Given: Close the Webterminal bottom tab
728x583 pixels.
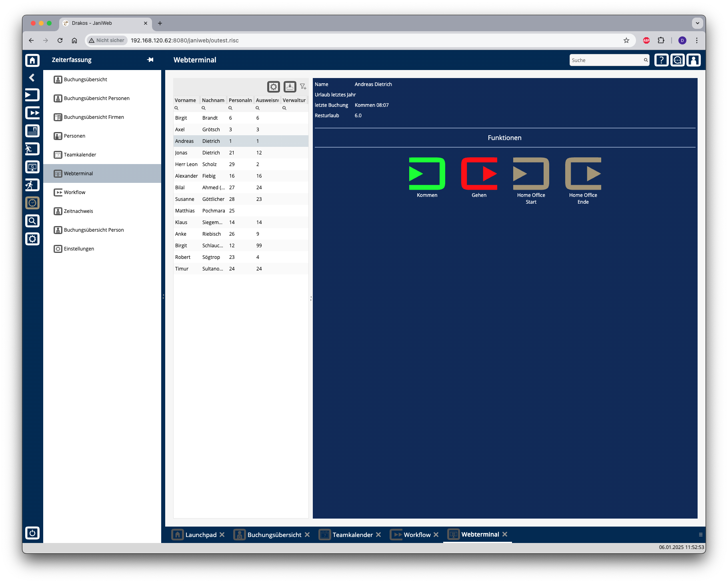Looking at the screenshot, I should [x=505, y=535].
